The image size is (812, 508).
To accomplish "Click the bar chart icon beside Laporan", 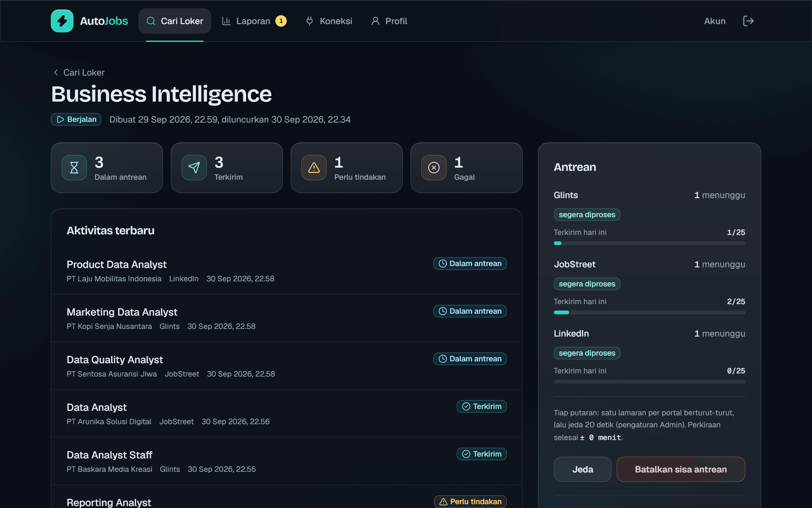I will [x=226, y=21].
